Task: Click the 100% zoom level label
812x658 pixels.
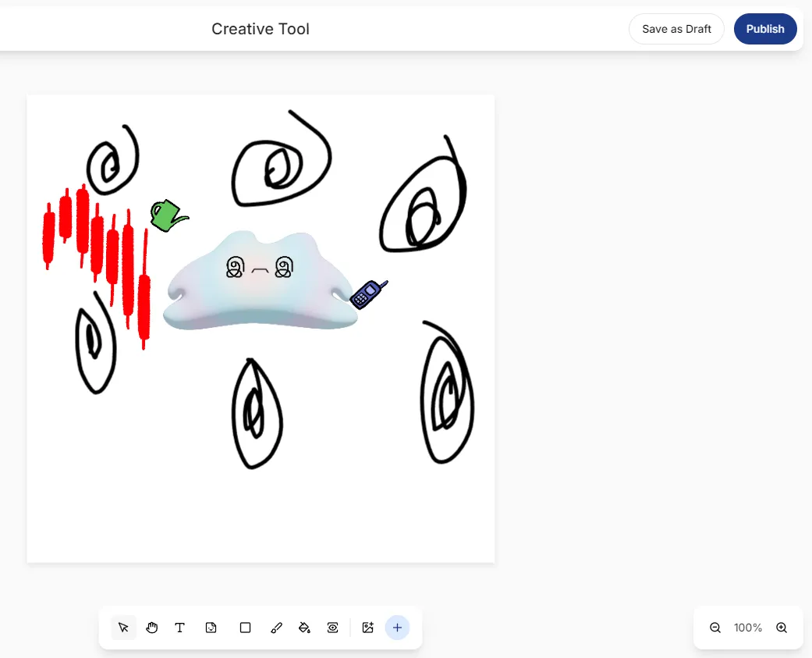Action: tap(748, 628)
